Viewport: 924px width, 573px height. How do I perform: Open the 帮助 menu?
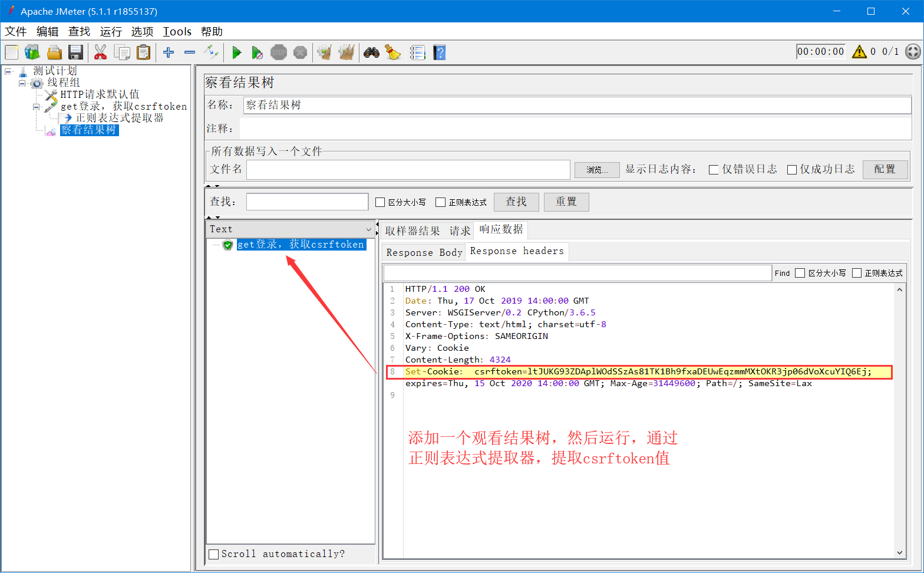tap(212, 31)
